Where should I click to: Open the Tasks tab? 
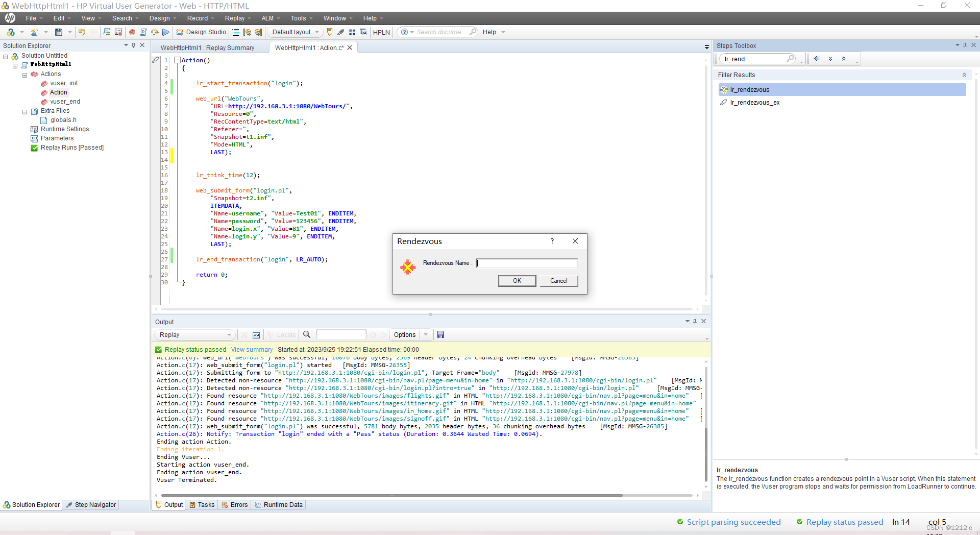[202, 505]
